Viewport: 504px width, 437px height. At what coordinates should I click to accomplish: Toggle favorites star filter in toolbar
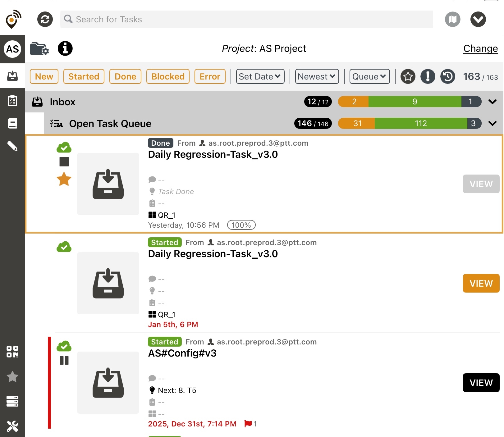pyautogui.click(x=408, y=76)
